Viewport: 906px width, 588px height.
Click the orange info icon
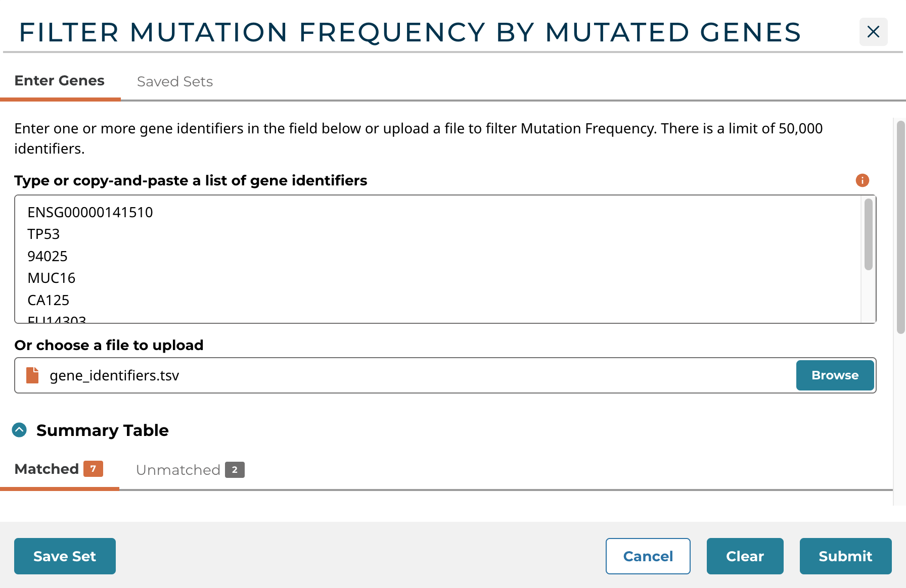[862, 180]
